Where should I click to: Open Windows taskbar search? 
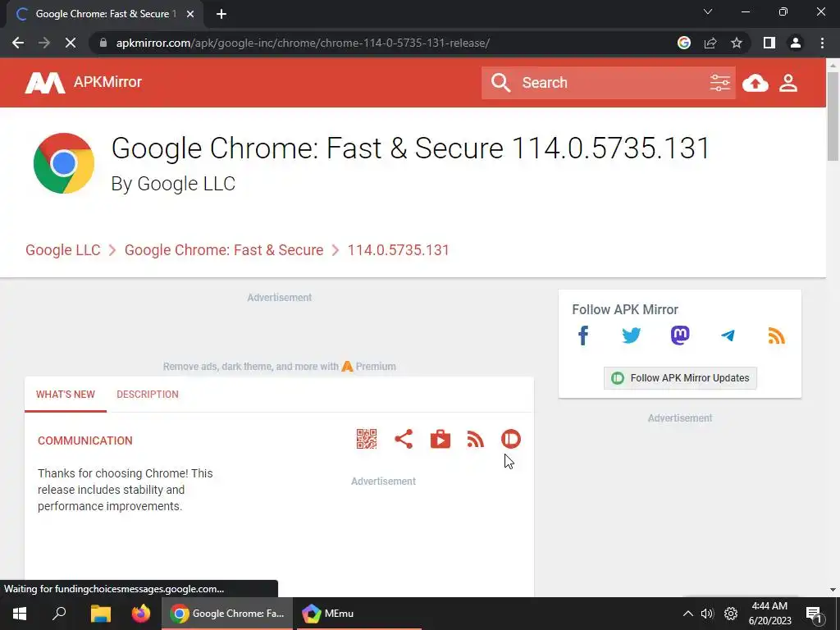59,614
